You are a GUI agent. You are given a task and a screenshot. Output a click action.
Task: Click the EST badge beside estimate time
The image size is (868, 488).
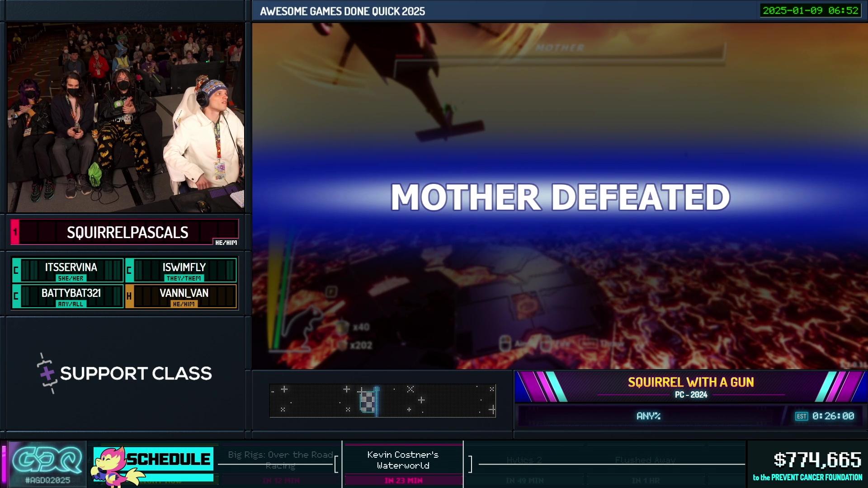[x=801, y=416]
